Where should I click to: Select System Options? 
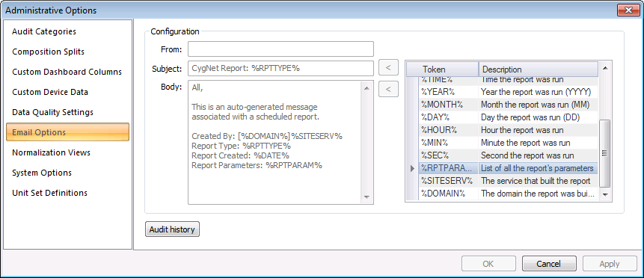click(x=42, y=172)
